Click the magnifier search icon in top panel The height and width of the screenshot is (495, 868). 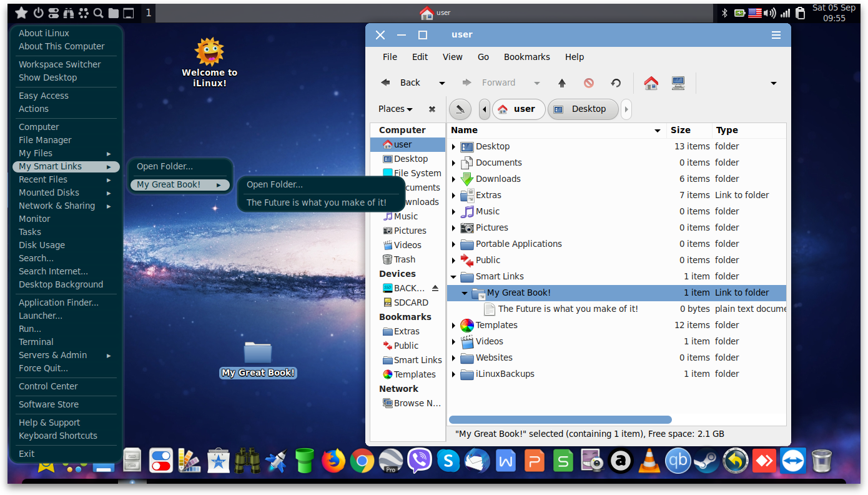click(98, 12)
